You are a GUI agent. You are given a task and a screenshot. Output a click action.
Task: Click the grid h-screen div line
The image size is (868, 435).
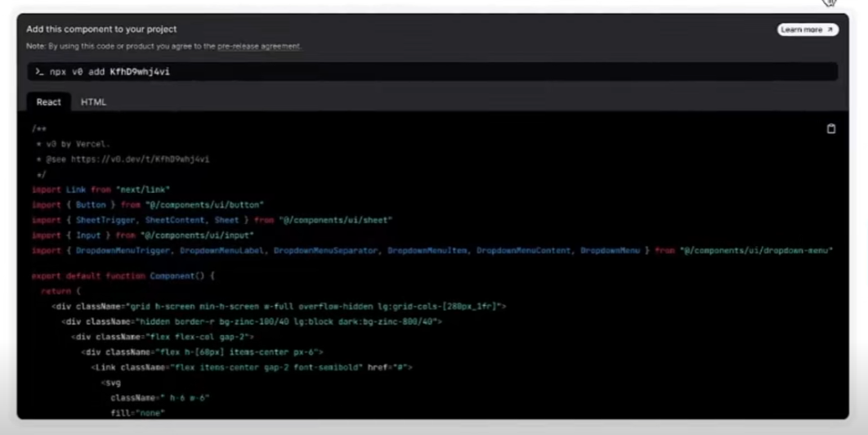pyautogui.click(x=279, y=307)
